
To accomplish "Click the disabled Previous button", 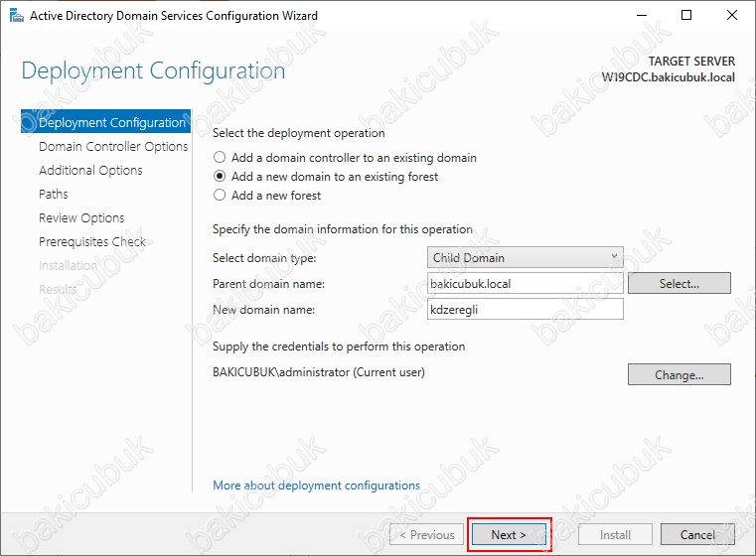I will [426, 534].
